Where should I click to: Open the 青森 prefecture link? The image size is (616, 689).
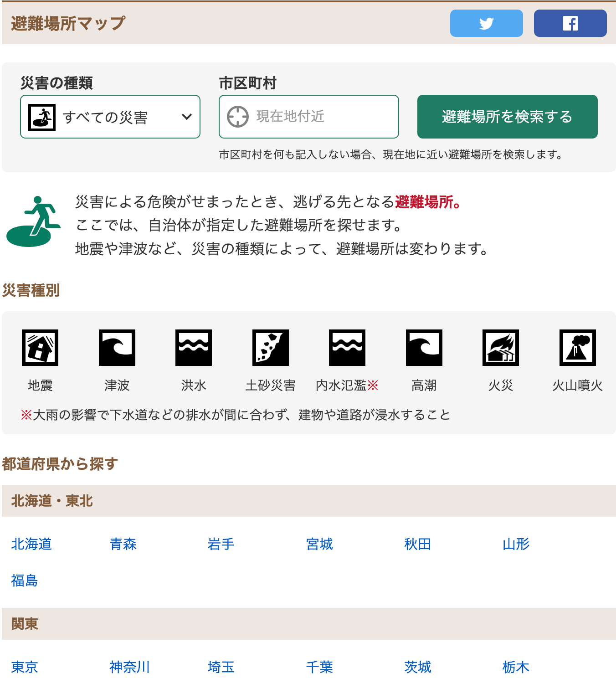(x=123, y=544)
